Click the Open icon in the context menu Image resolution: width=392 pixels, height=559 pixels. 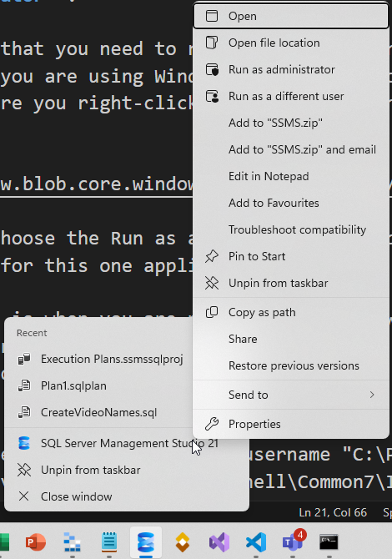pos(212,16)
